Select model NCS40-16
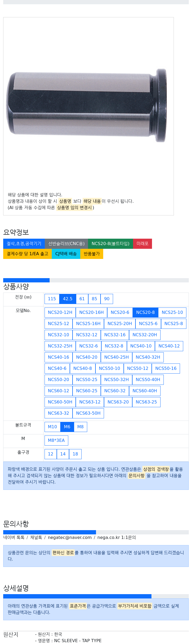This screenshot has width=192, height=644. point(58,357)
